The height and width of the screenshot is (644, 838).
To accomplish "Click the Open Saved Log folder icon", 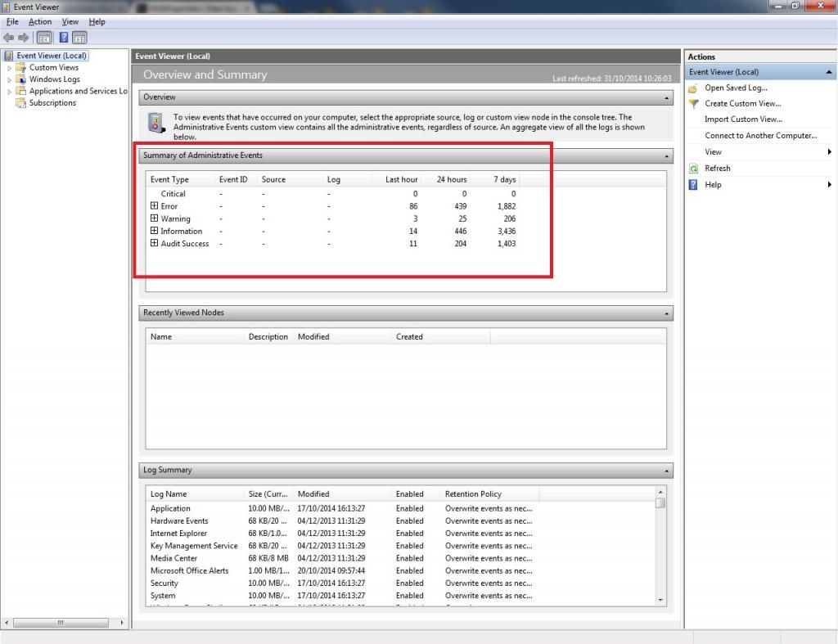I will [693, 88].
